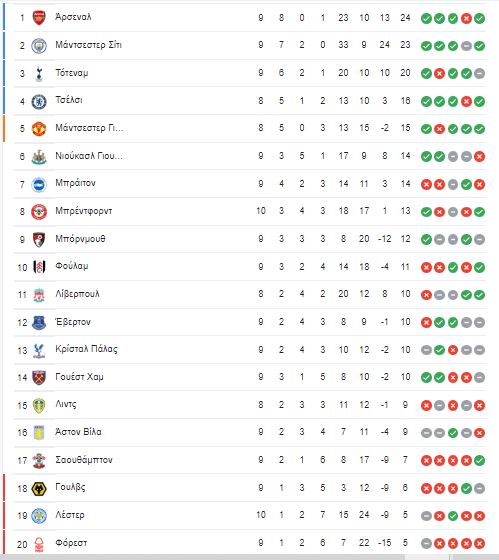Image resolution: width=499 pixels, height=560 pixels.
Task: Click Manchester City's grey draw form marker
Action: coord(466,46)
